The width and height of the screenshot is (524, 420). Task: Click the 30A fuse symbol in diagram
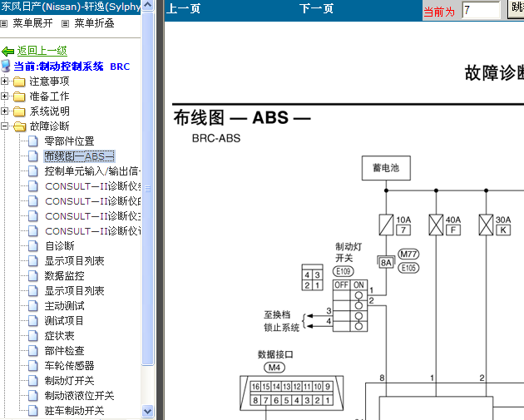point(486,225)
